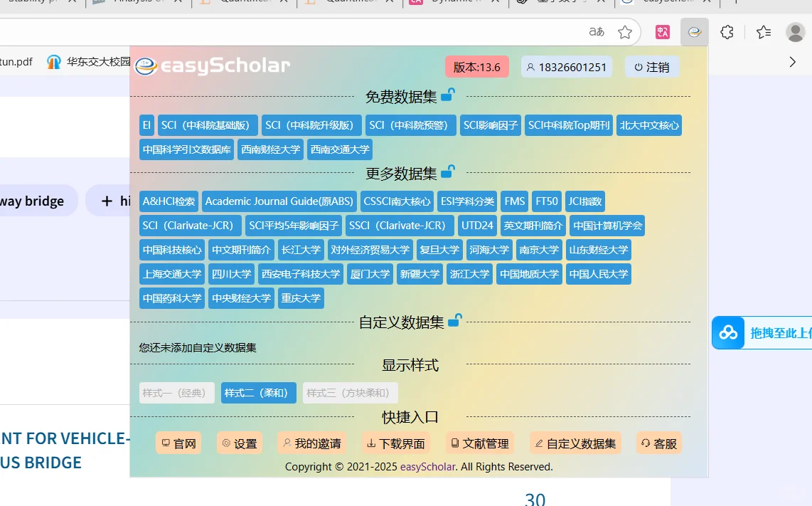Toggle 上海交通大学 dataset
This screenshot has height=506, width=812.
click(x=172, y=274)
